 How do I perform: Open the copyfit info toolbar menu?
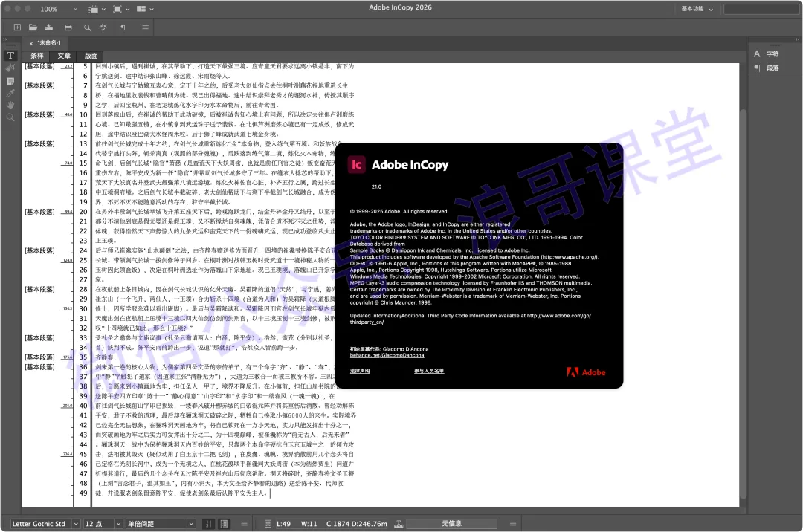[x=512, y=524]
